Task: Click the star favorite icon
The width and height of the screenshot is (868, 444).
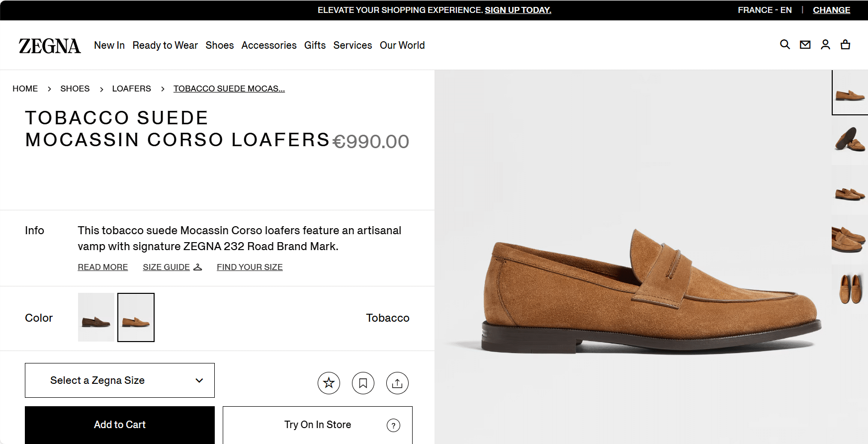Action: tap(329, 383)
